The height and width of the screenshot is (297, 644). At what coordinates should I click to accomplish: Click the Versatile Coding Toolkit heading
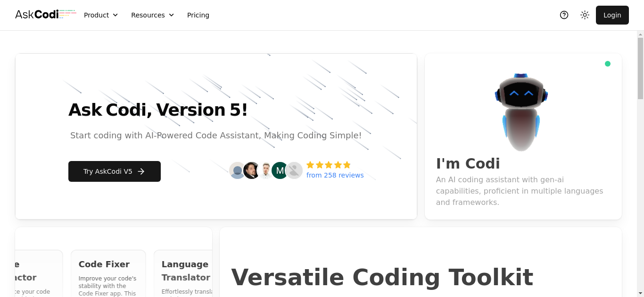click(x=382, y=277)
